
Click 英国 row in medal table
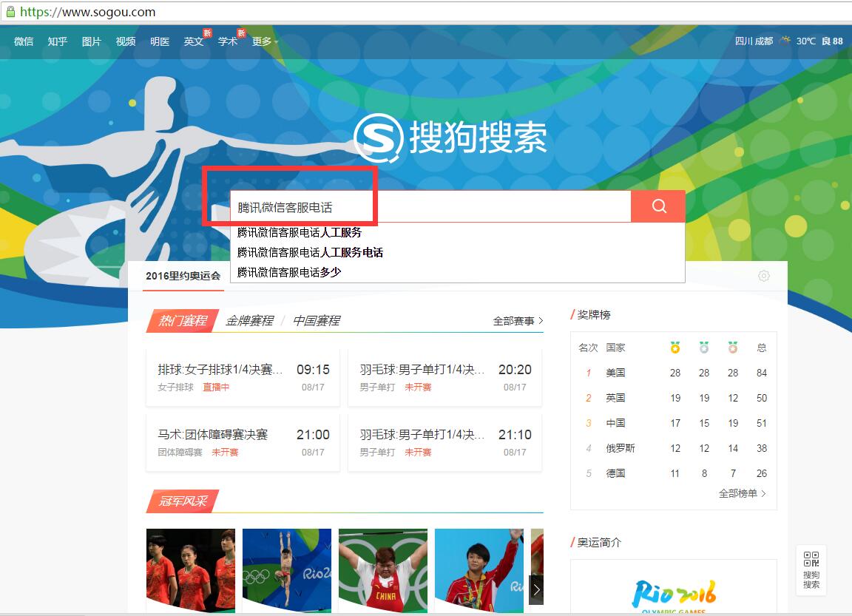674,398
